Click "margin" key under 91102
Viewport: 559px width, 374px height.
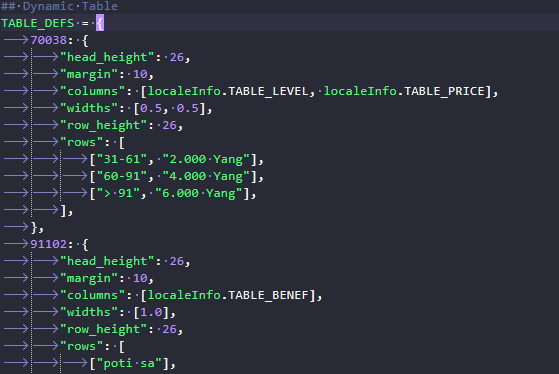89,278
